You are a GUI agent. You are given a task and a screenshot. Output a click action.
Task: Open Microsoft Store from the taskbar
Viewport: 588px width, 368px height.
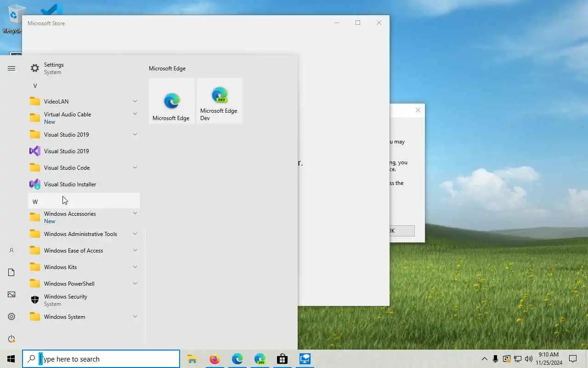pos(282,359)
